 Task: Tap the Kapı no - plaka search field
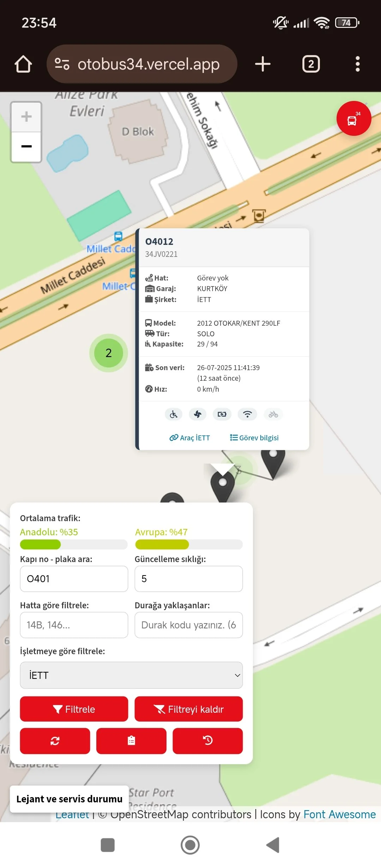point(74,579)
